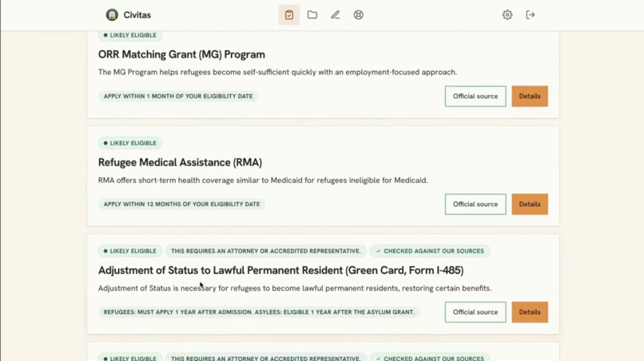The width and height of the screenshot is (644, 361).
Task: Click the sign out icon
Action: click(531, 15)
